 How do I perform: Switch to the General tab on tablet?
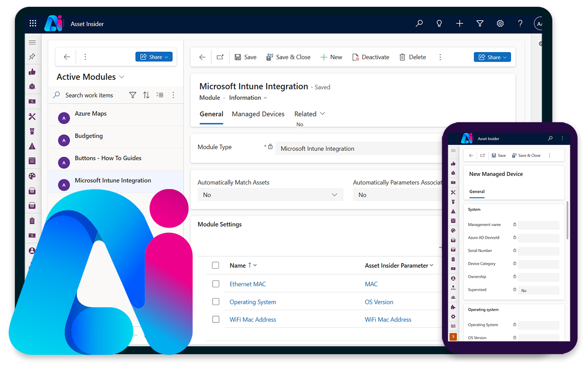point(211,114)
